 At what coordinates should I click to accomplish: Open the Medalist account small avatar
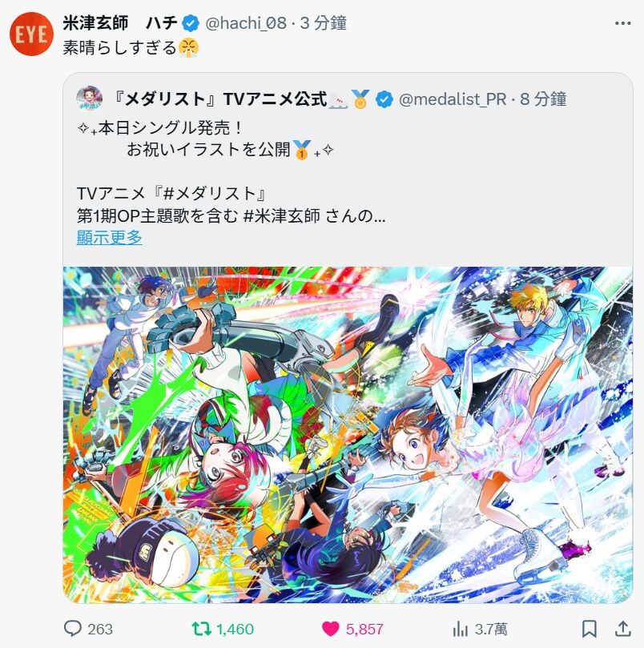(90, 99)
